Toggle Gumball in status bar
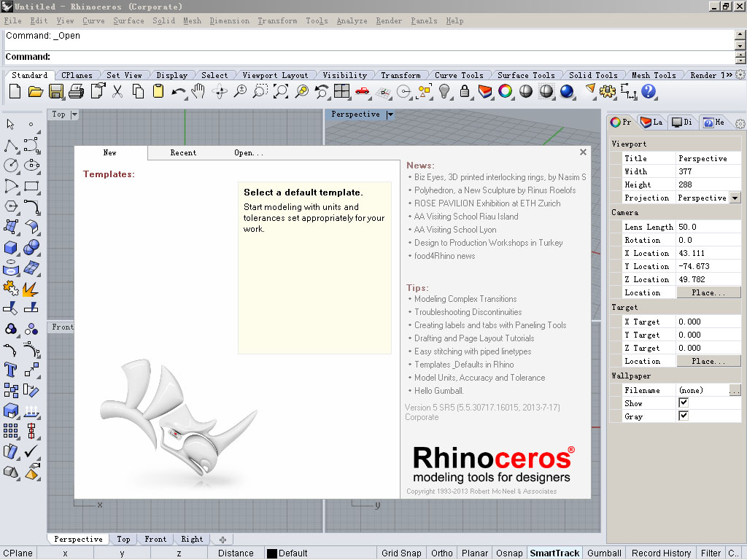The height and width of the screenshot is (560, 747). (604, 553)
